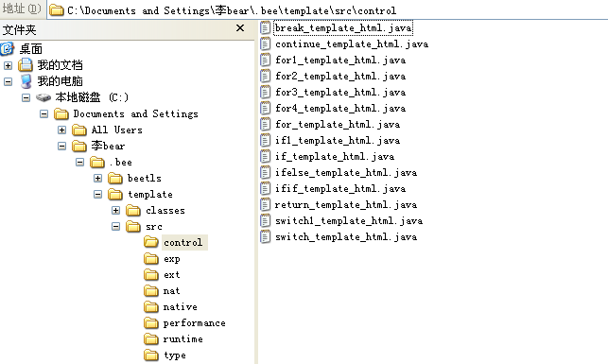Expand the classes tree node

[x=115, y=211]
